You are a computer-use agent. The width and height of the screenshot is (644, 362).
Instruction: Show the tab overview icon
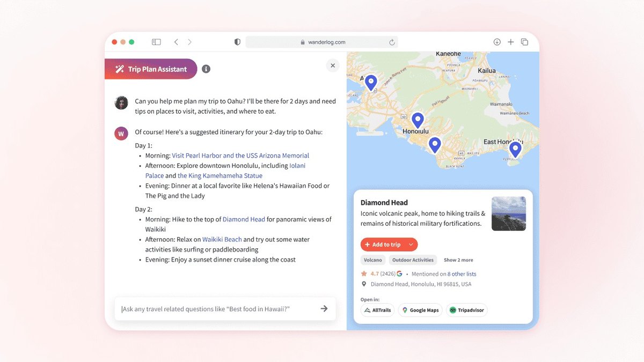click(x=524, y=42)
